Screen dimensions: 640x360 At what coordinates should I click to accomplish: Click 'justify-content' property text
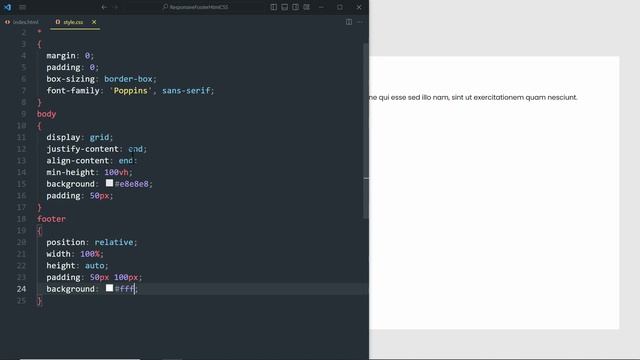(82, 149)
